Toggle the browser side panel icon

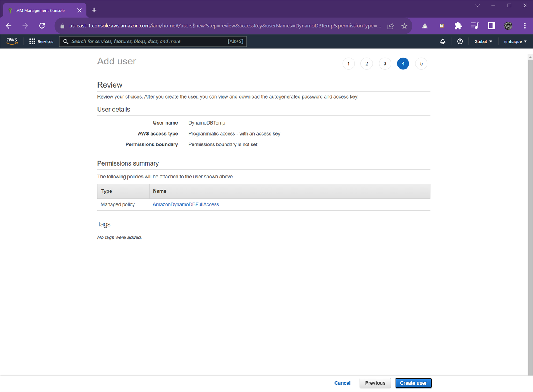click(491, 26)
